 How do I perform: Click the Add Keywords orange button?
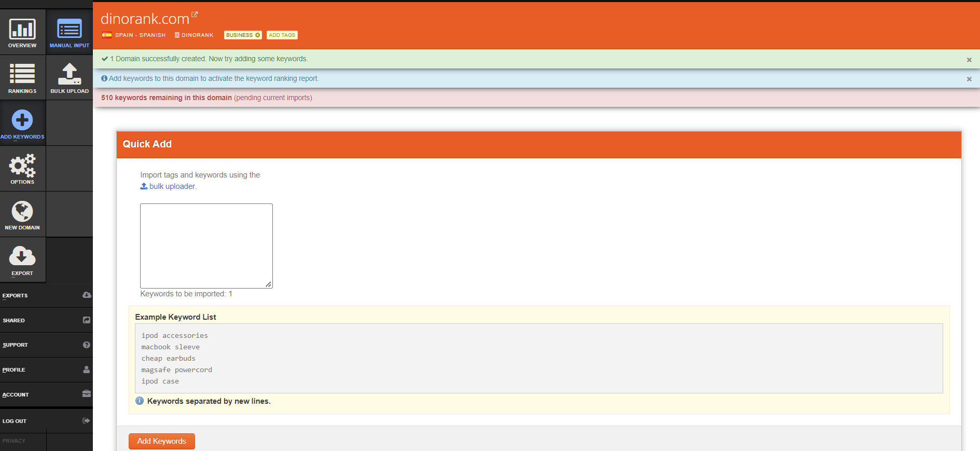[x=162, y=441]
